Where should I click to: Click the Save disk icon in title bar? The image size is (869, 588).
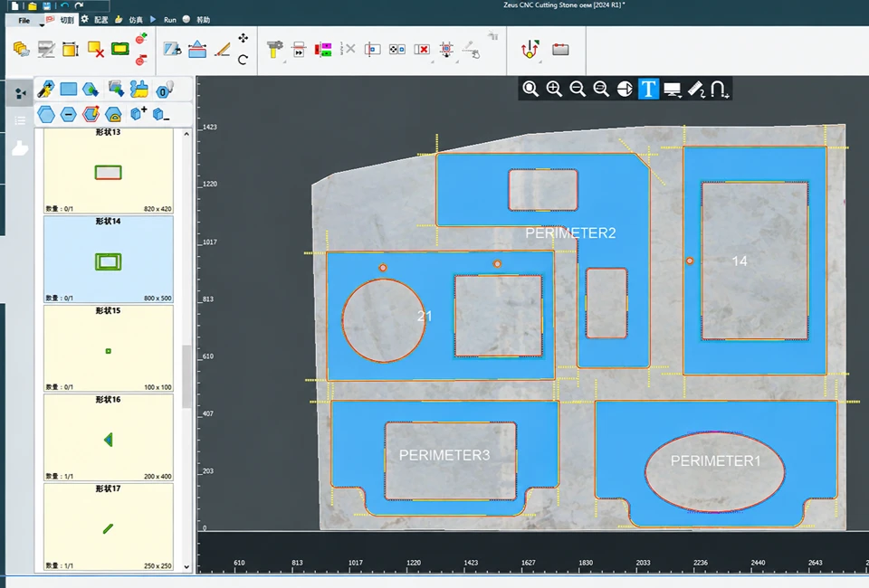point(46,5)
